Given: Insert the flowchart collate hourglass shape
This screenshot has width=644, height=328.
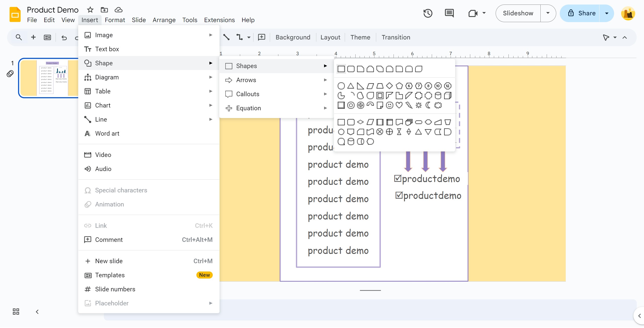Looking at the screenshot, I should (399, 132).
